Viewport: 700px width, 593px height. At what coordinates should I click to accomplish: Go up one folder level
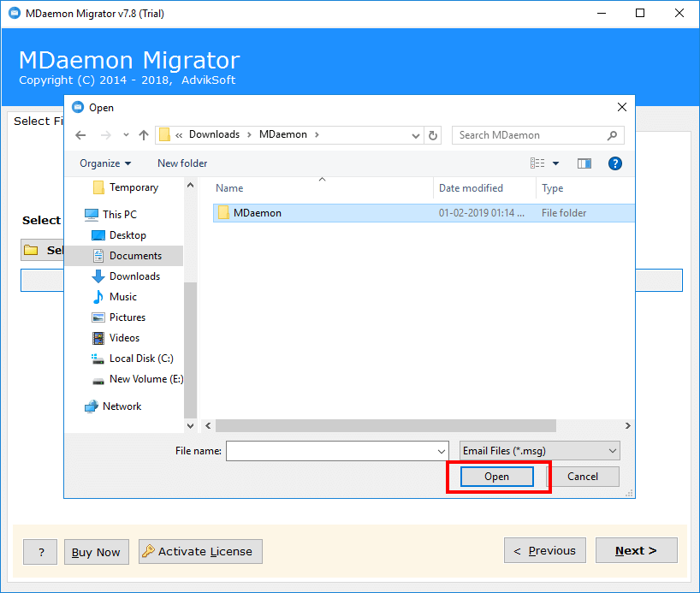point(143,135)
